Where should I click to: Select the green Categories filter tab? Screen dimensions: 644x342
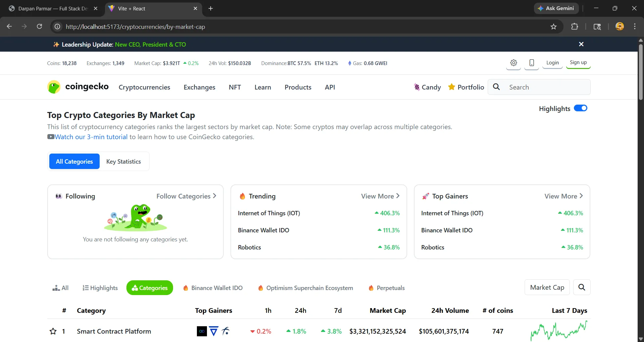pyautogui.click(x=150, y=288)
